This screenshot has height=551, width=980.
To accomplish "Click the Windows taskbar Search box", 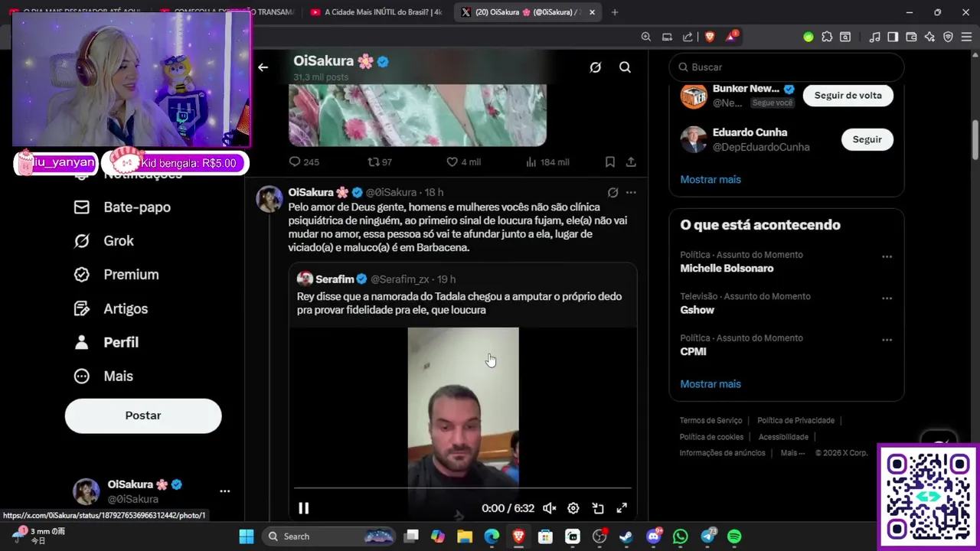I will tap(328, 536).
